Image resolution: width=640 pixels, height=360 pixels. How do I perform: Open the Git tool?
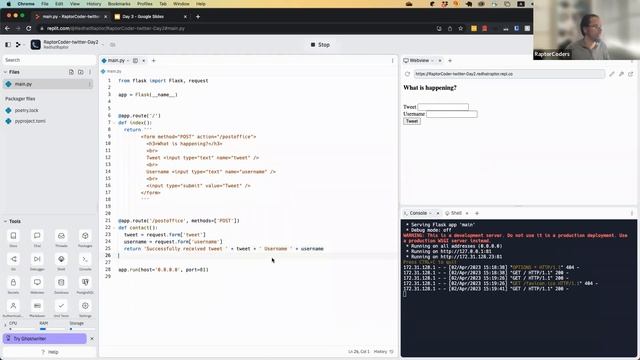(x=13, y=262)
